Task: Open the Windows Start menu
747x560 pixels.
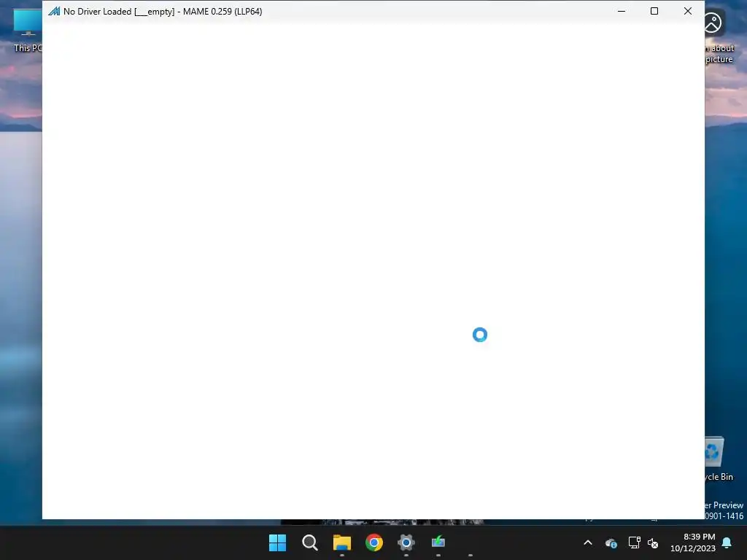Action: (277, 542)
